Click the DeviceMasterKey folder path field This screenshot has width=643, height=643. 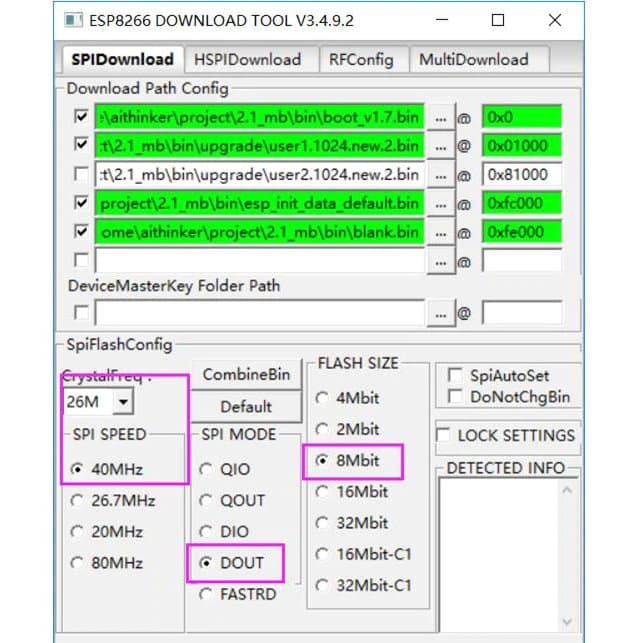pyautogui.click(x=259, y=313)
